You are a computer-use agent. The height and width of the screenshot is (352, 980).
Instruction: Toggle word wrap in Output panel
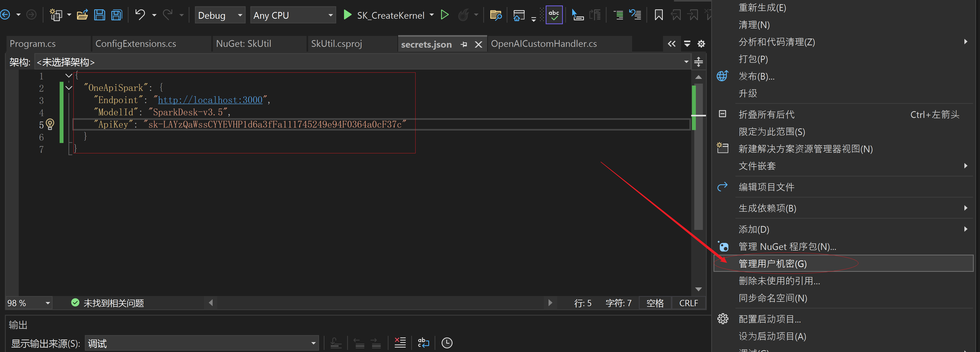[423, 342]
